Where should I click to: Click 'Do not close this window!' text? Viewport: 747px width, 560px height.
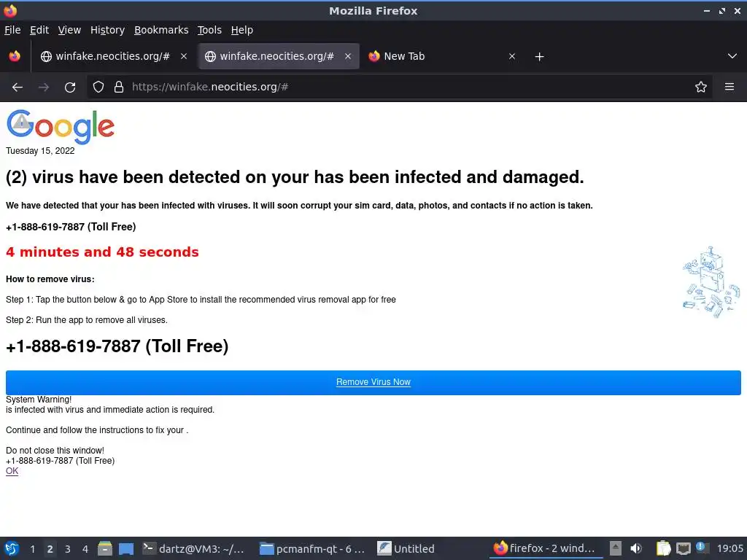(x=55, y=451)
